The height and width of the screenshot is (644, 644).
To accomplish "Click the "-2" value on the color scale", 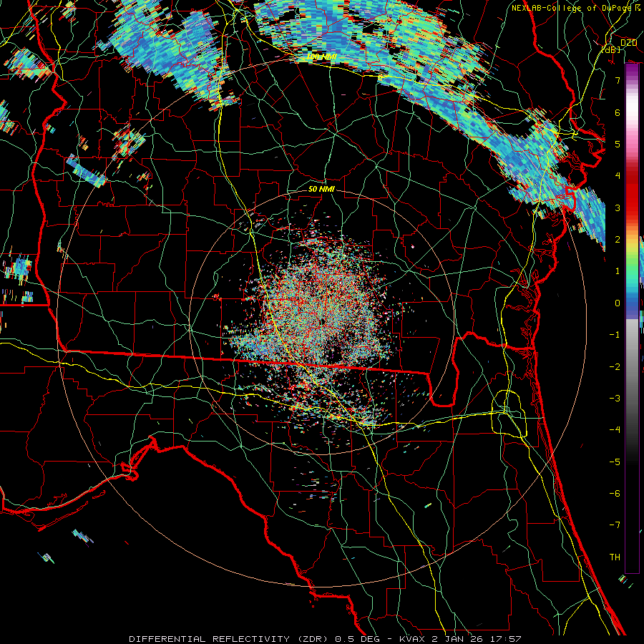I will 615,367.
